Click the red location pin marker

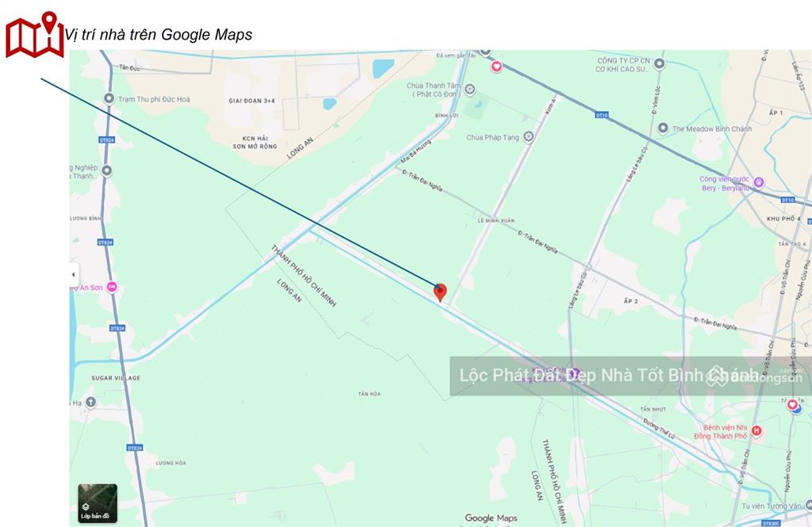tap(440, 292)
